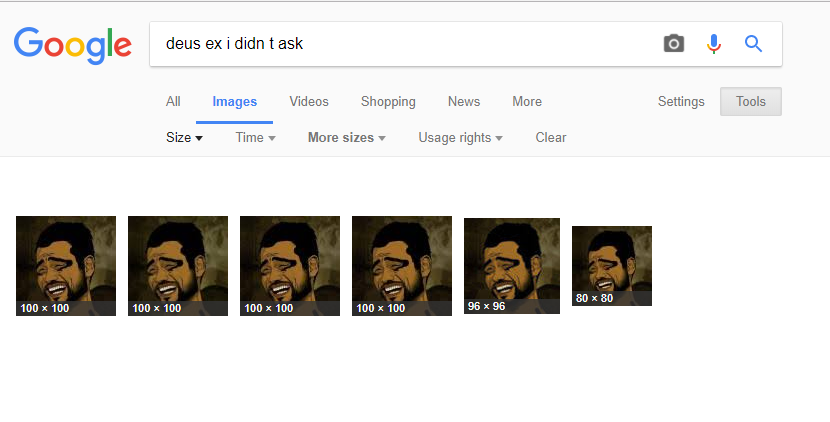Select the 80 × 80 image result
This screenshot has height=422, width=830.
(612, 266)
